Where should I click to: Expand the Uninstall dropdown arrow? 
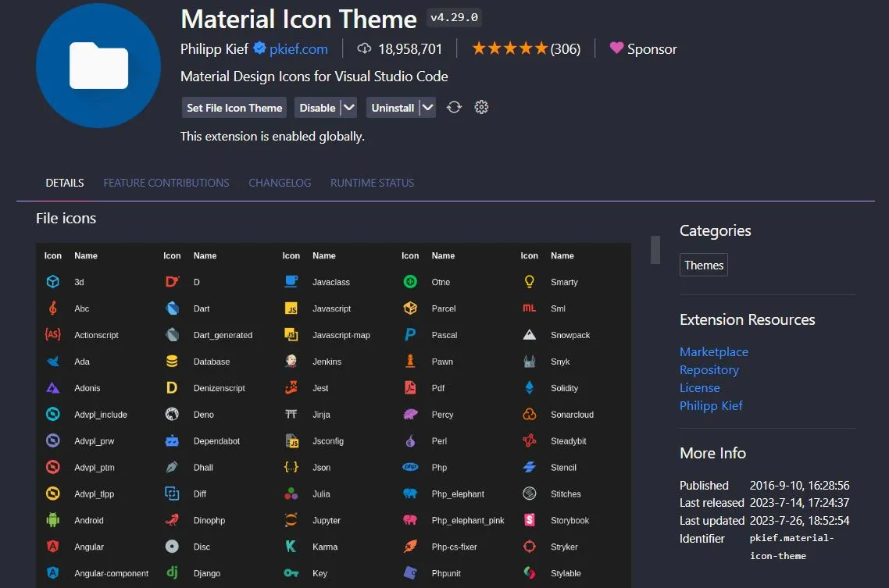pos(427,107)
